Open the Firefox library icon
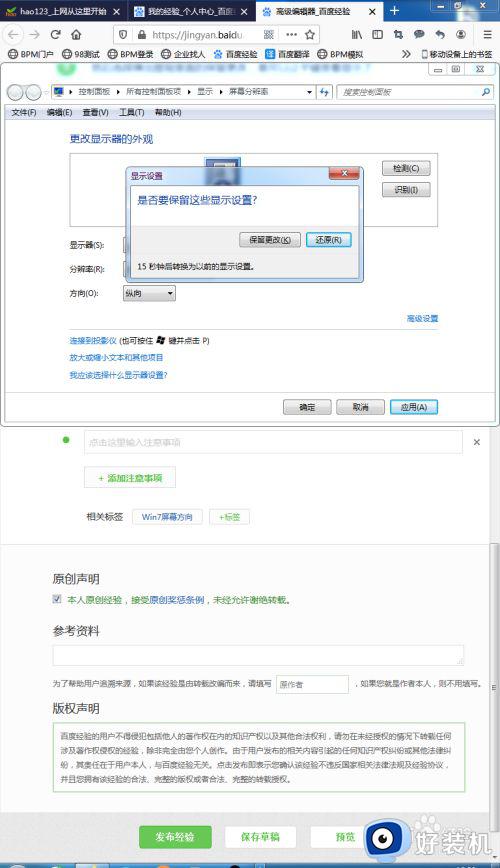The image size is (500, 868). [357, 34]
